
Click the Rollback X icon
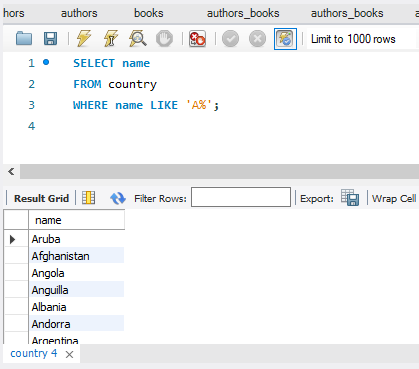click(257, 39)
